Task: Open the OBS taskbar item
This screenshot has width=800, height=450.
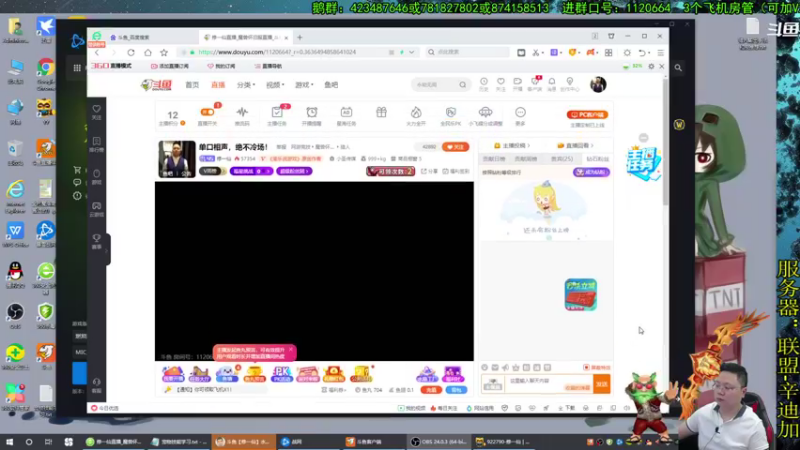Action: click(439, 442)
